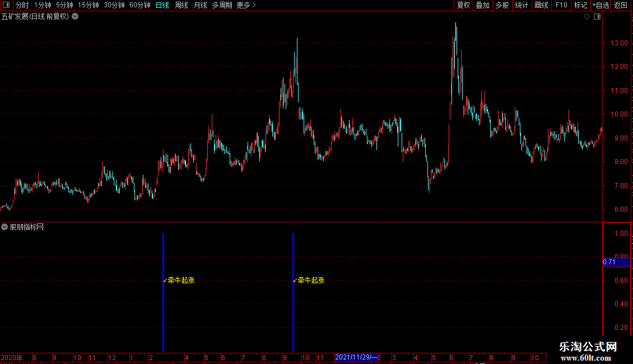This screenshot has height=364, width=633.
Task: Click the second blue signal bar
Action: pyautogui.click(x=293, y=292)
